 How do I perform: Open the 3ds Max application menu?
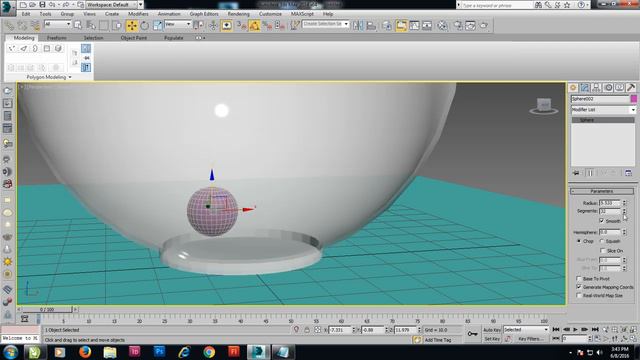click(x=8, y=8)
